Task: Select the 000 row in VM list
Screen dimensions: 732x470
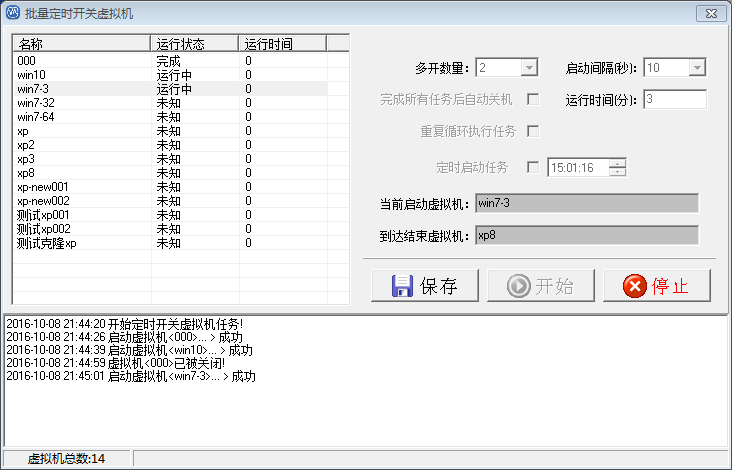Action: point(170,61)
